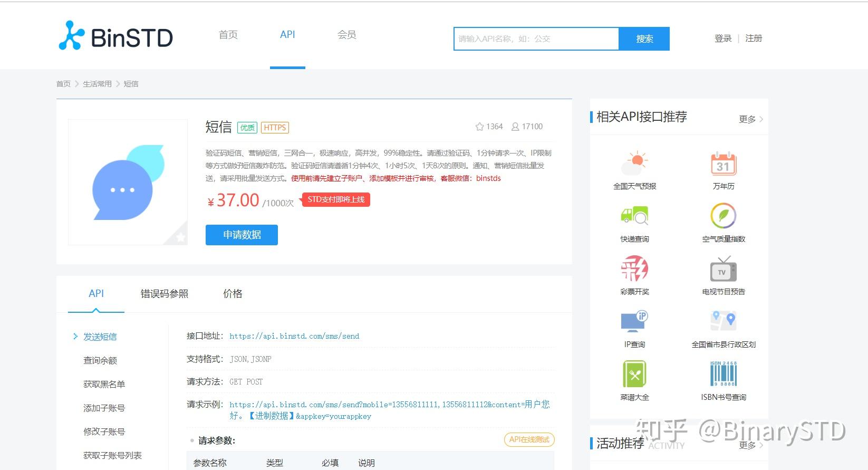Click the SMS chat bubble product image

(128, 182)
